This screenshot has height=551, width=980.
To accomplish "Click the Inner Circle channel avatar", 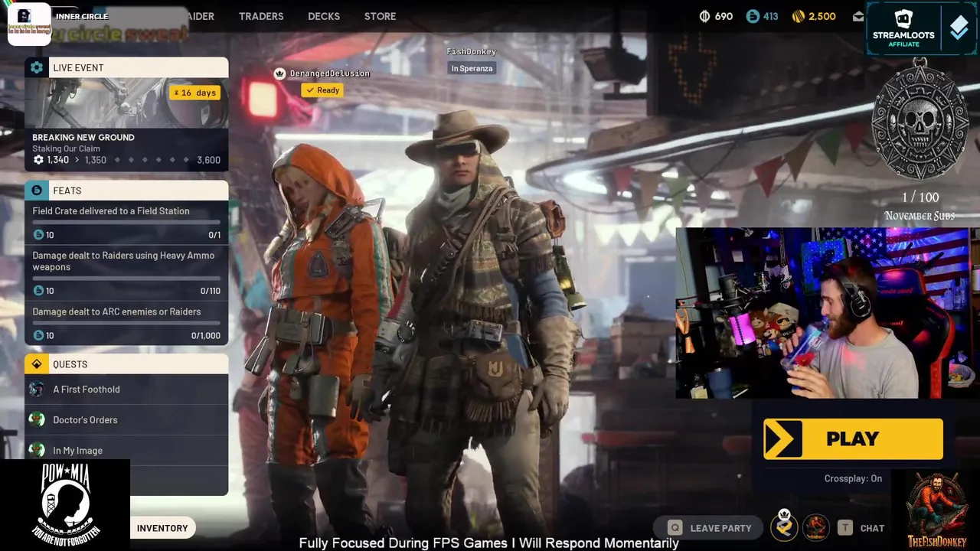I will (x=29, y=24).
